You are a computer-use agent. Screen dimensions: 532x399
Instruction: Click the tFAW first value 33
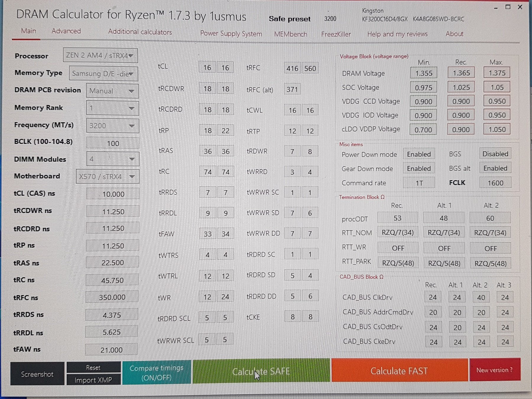click(x=207, y=234)
